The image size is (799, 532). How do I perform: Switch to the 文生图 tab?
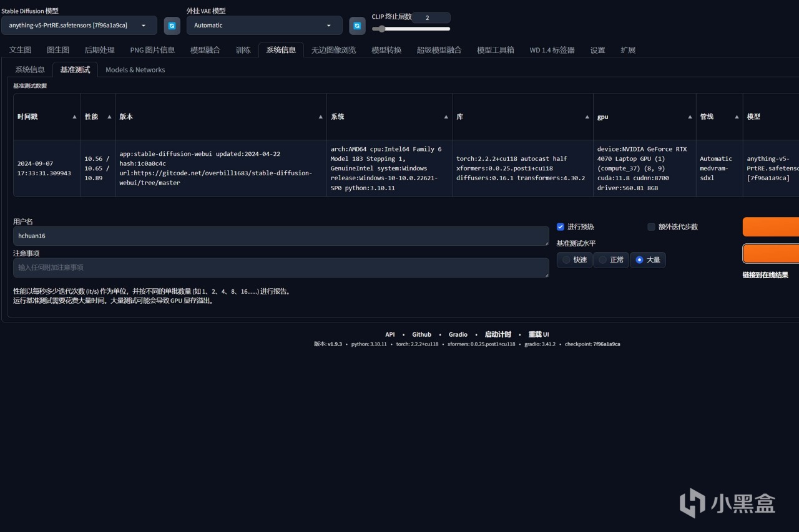pos(21,50)
